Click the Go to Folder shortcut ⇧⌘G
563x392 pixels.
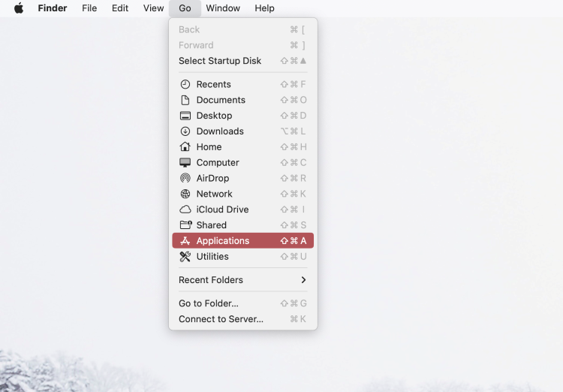click(x=294, y=303)
